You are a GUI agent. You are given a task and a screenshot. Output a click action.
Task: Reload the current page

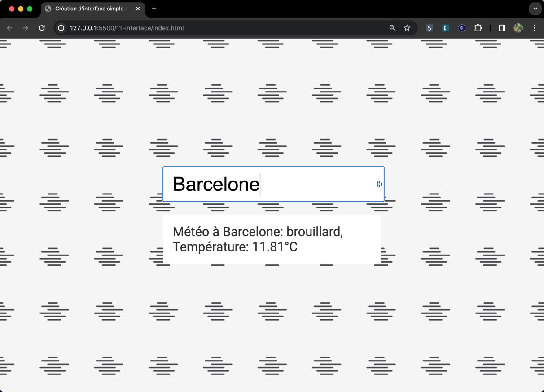pyautogui.click(x=42, y=28)
